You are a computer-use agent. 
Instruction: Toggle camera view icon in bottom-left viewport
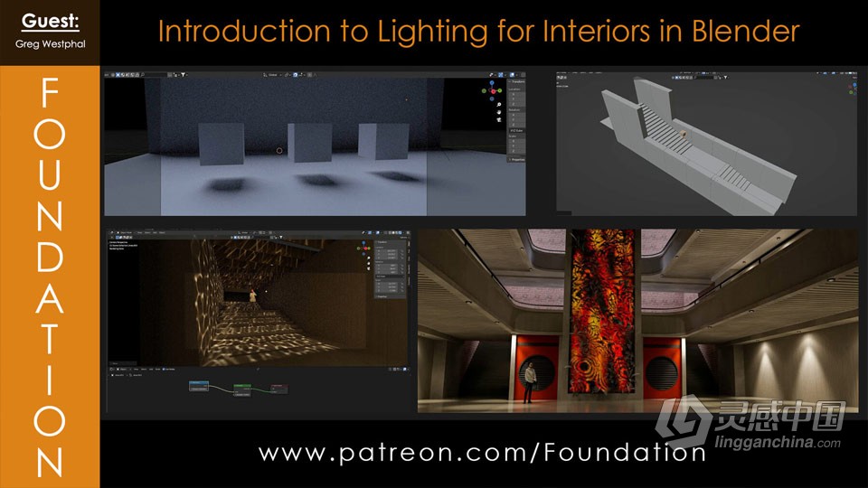(x=369, y=268)
